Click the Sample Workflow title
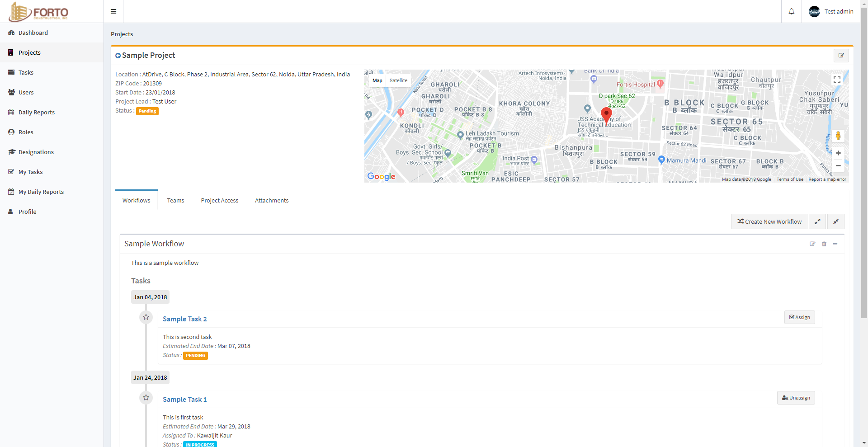The height and width of the screenshot is (447, 868). pos(154,244)
